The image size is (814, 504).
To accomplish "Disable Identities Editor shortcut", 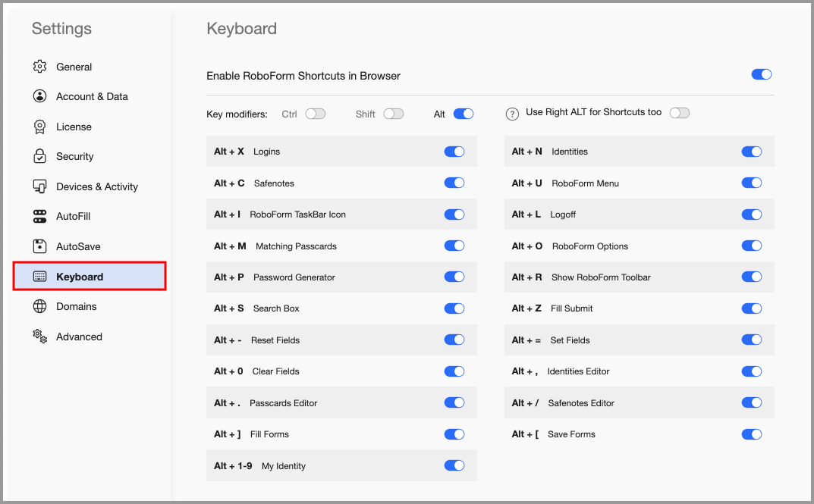I will [752, 371].
